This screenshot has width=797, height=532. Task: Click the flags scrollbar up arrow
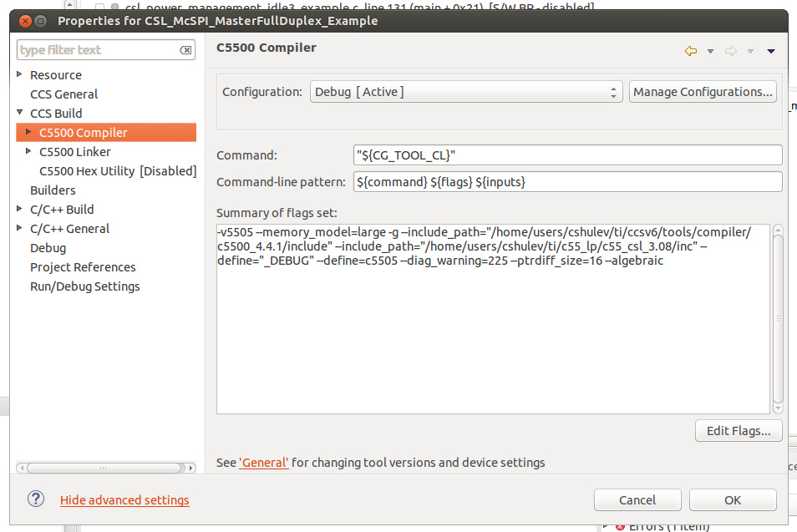[778, 230]
